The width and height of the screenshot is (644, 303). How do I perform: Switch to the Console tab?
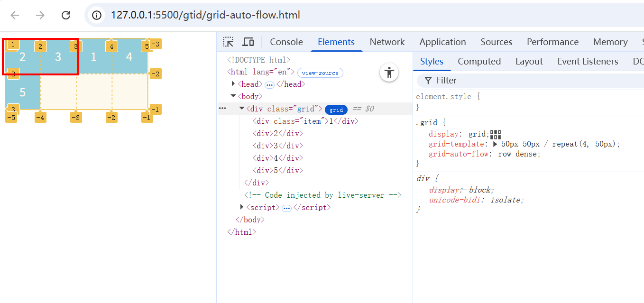coord(286,42)
